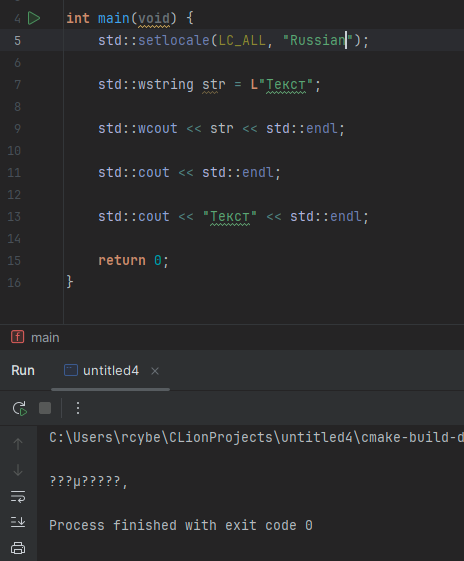Viewport: 464px width, 561px height.
Task: Toggle soft-wrap in the console
Action: [18, 497]
